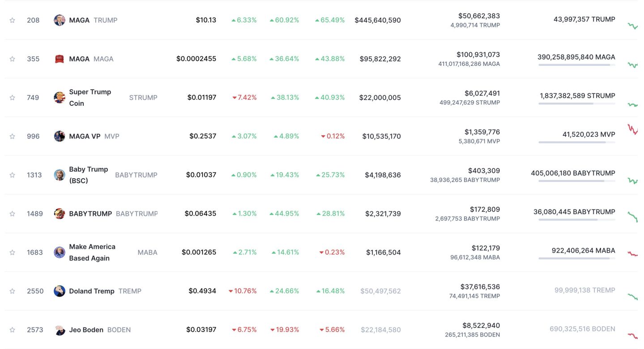This screenshot has width=644, height=349.
Task: Click the Super Trump Coin logo icon
Action: 60,98
